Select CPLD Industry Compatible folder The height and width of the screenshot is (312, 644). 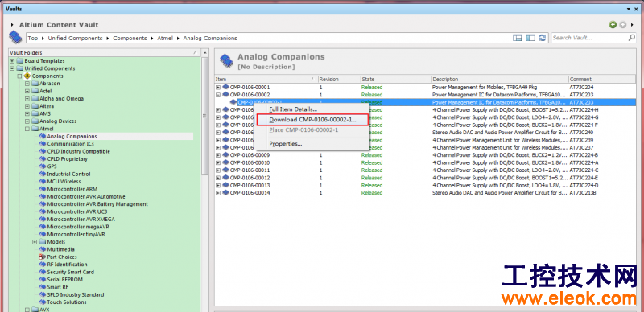[78, 151]
